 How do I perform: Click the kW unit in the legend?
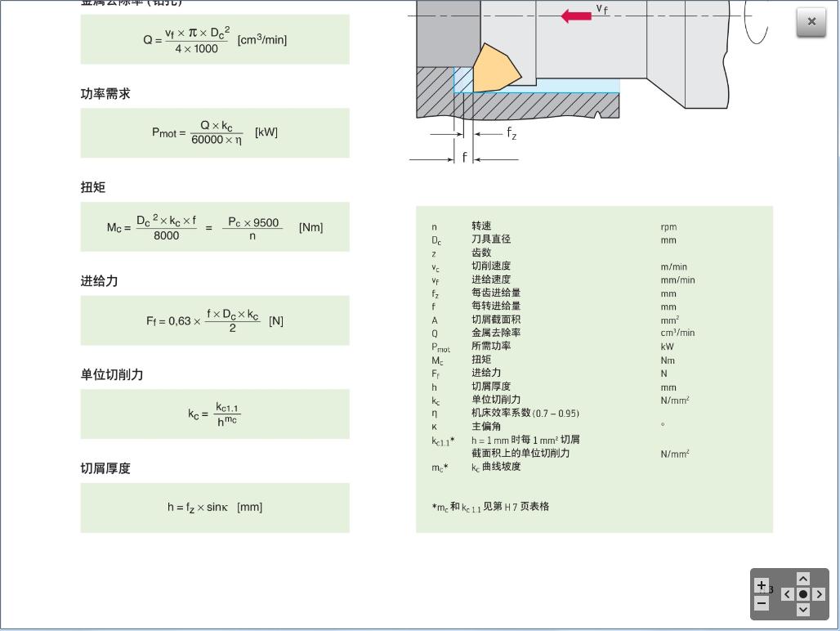point(667,347)
